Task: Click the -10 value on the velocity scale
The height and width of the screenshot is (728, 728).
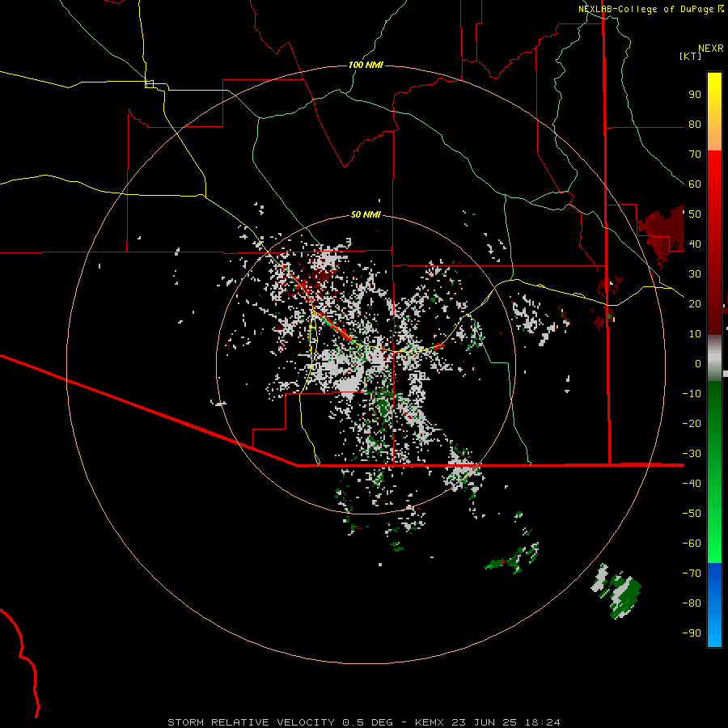Action: click(x=692, y=394)
